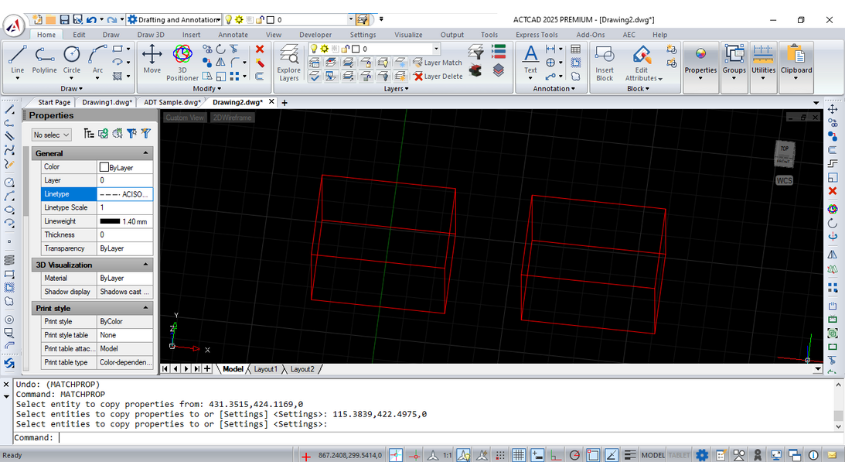Image resolution: width=845 pixels, height=475 pixels.
Task: Toggle snap dots in status bar
Action: pos(500,455)
